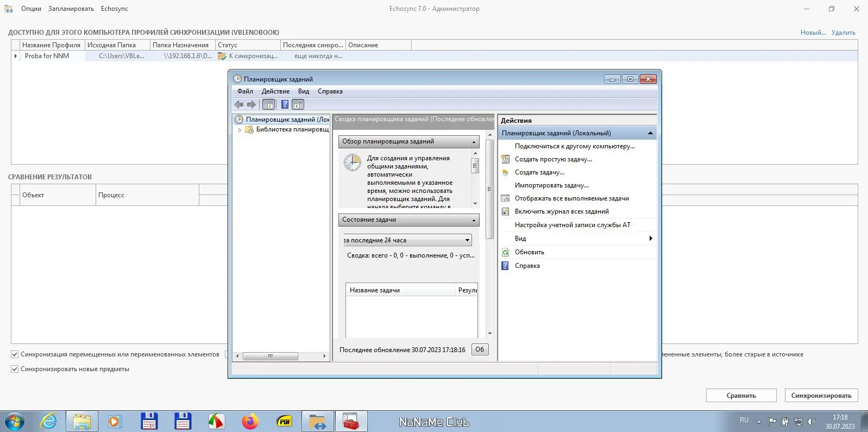Screen dimensions: 868x432
Task: Open the PDF application from the taskbar
Action: (284, 421)
